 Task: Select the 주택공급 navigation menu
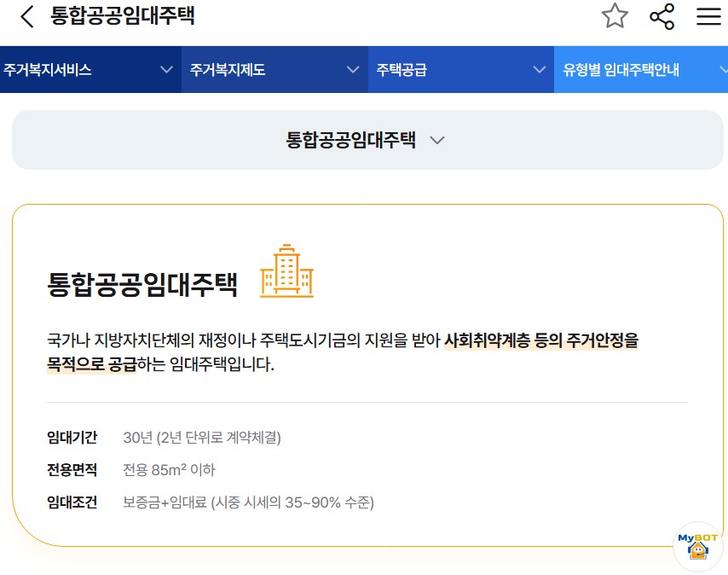coord(400,69)
